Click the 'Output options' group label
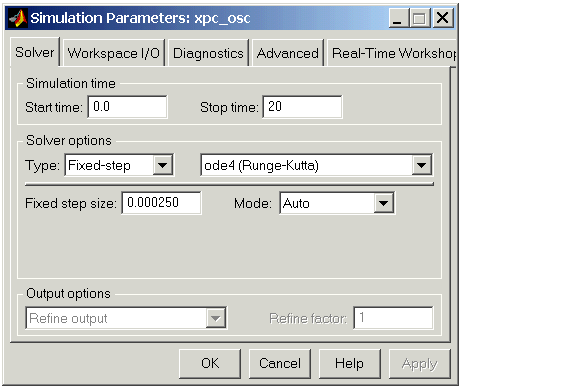The image size is (580, 390). point(68,293)
